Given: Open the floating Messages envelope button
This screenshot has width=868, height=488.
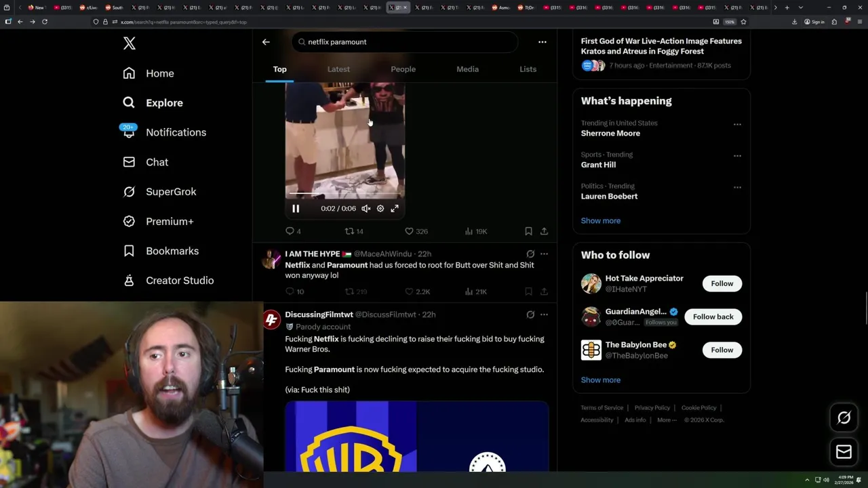Looking at the screenshot, I should (844, 452).
